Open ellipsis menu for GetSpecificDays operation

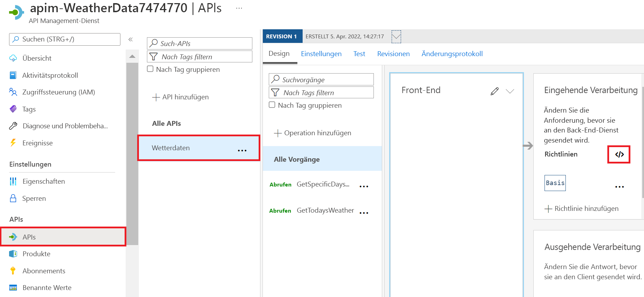click(364, 186)
